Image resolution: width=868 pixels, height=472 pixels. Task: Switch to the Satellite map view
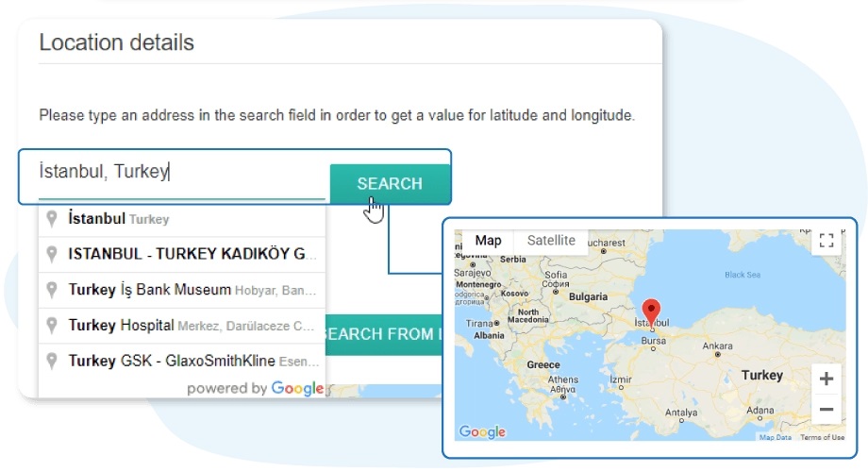pyautogui.click(x=551, y=241)
